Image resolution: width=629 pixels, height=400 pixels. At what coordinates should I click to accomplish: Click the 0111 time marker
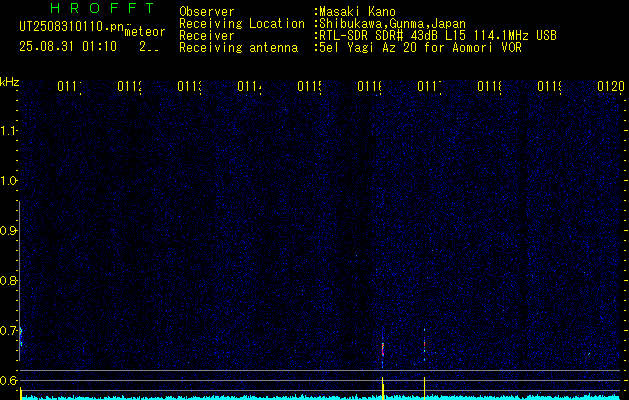click(69, 86)
